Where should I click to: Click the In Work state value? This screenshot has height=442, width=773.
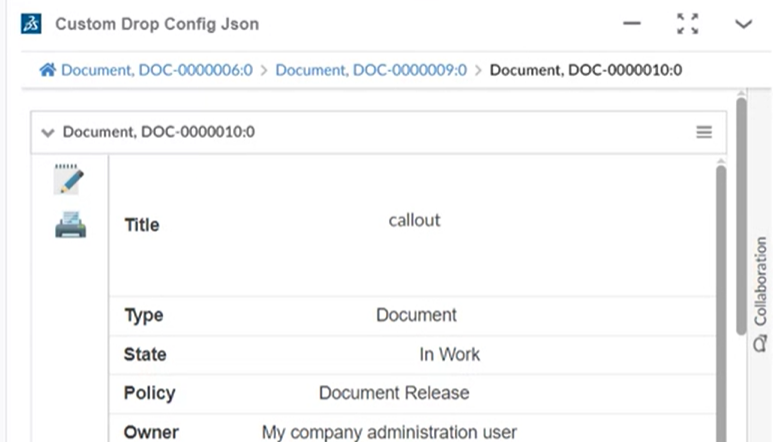click(x=449, y=354)
